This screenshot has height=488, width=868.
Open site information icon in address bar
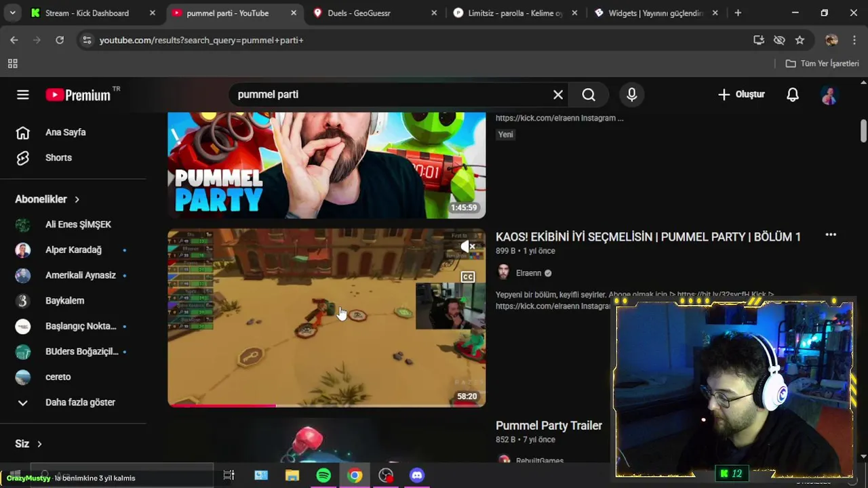point(86,40)
